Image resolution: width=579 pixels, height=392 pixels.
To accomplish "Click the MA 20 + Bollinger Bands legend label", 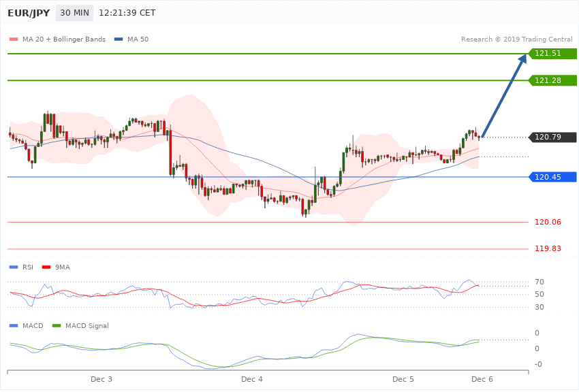I will (64, 39).
